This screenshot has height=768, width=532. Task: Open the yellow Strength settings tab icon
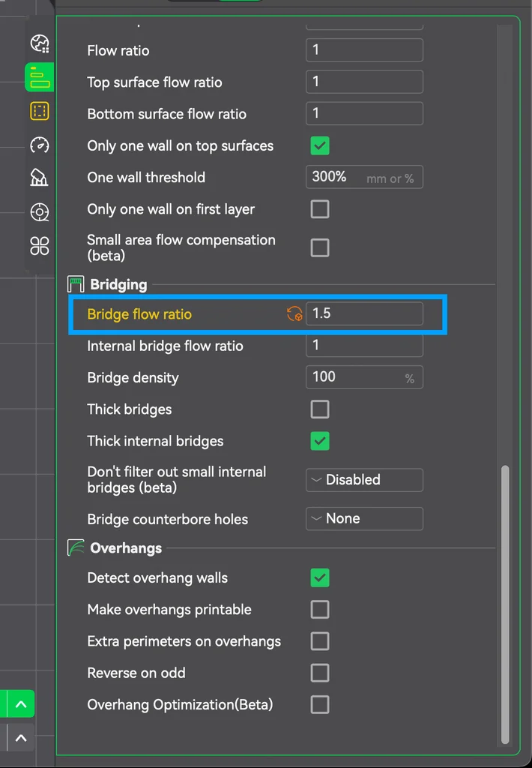point(39,112)
